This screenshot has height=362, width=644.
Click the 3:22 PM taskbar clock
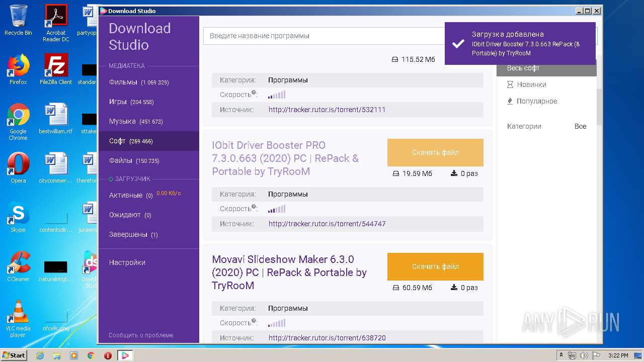[x=618, y=355]
